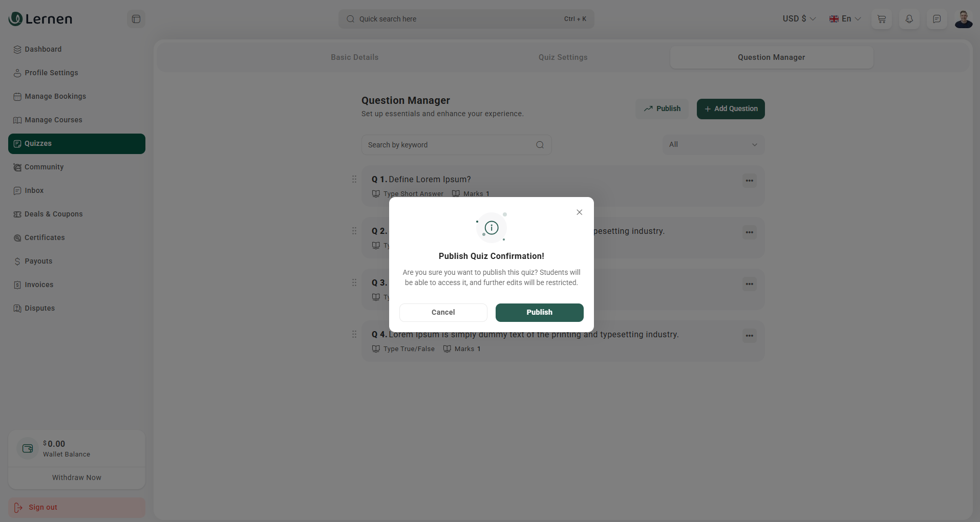Open the chat messages icon
This screenshot has width=980, height=522.
click(x=936, y=19)
